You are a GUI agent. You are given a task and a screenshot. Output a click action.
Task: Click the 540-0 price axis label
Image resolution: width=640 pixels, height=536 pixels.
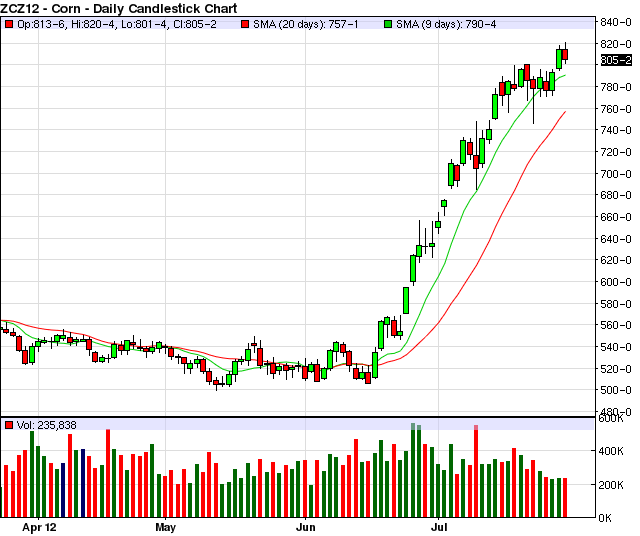[616, 347]
